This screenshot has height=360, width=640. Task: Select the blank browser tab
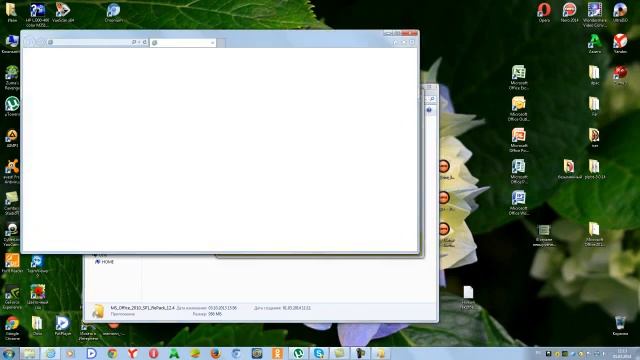pos(183,42)
